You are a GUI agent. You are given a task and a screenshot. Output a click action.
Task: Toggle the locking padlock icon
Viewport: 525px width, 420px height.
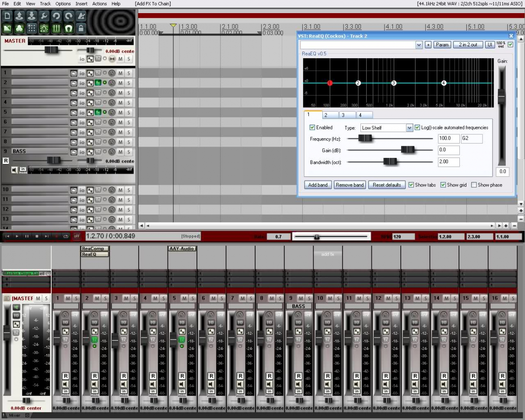pyautogui.click(x=81, y=28)
